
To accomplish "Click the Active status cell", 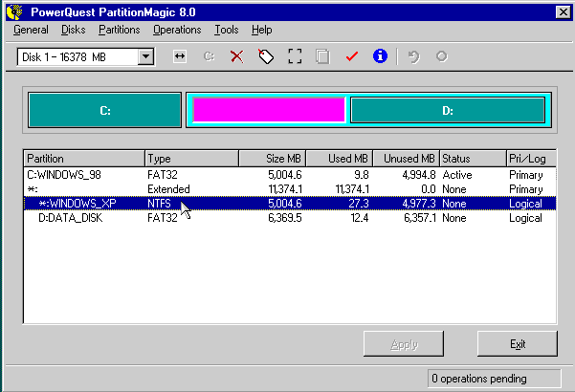I will pos(457,175).
